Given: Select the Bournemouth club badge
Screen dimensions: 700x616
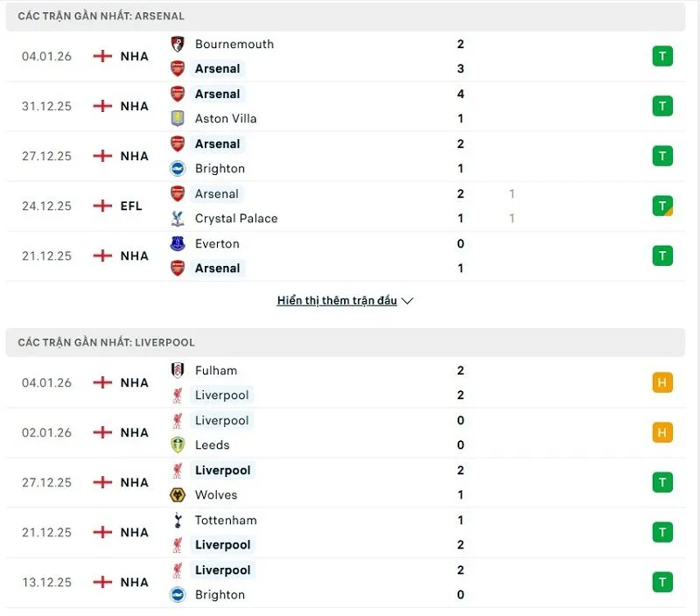Looking at the screenshot, I should [x=178, y=44].
